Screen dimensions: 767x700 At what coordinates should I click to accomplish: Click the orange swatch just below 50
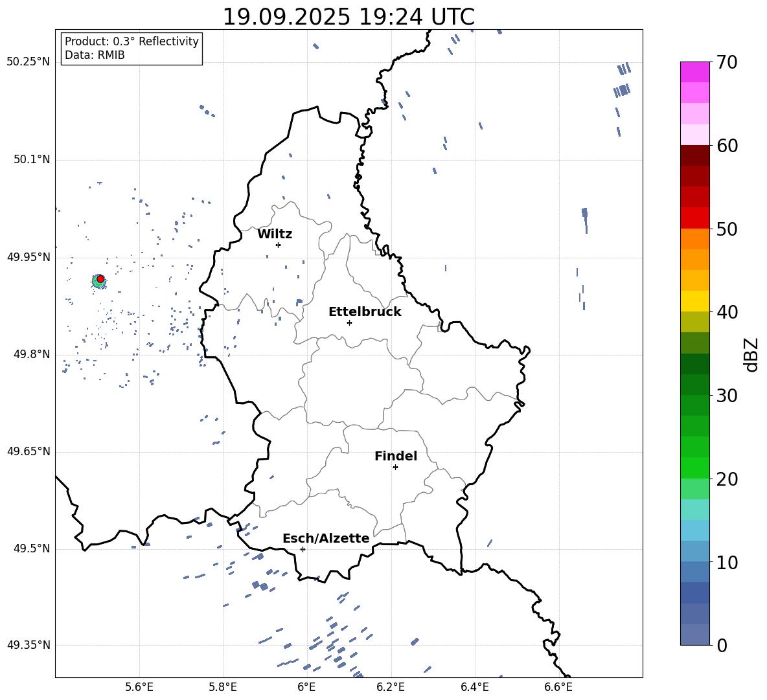pyautogui.click(x=694, y=239)
